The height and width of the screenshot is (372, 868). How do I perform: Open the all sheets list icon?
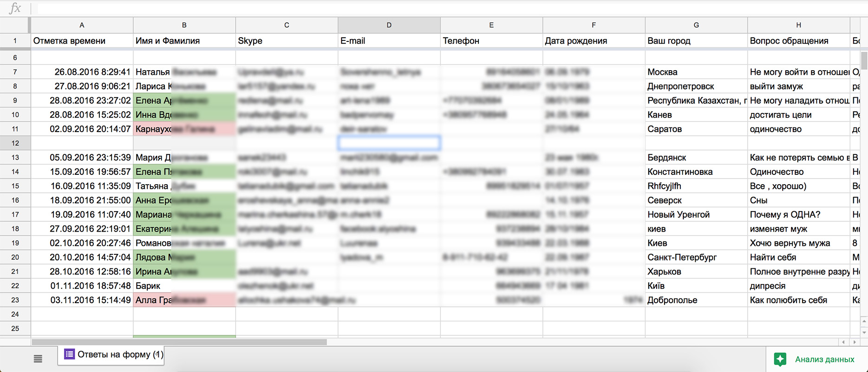[x=38, y=359]
